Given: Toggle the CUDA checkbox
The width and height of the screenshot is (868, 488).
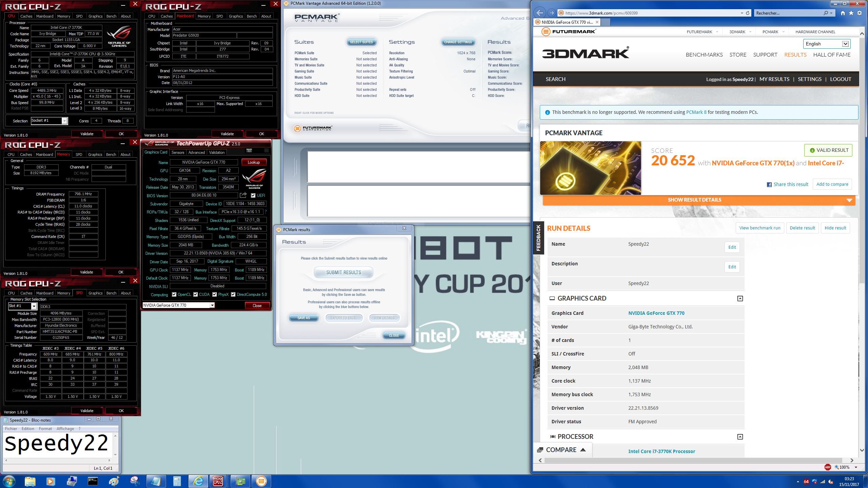Looking at the screenshot, I should pyautogui.click(x=195, y=294).
